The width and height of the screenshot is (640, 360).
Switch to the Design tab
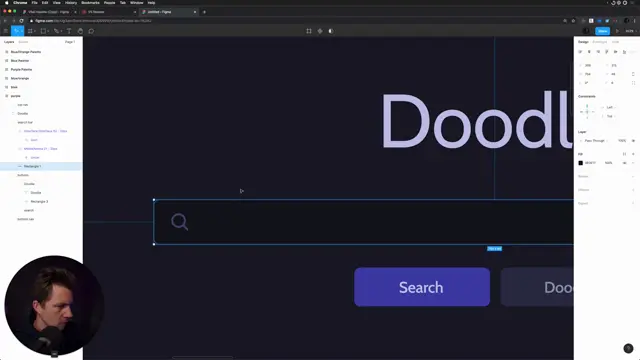point(583,42)
